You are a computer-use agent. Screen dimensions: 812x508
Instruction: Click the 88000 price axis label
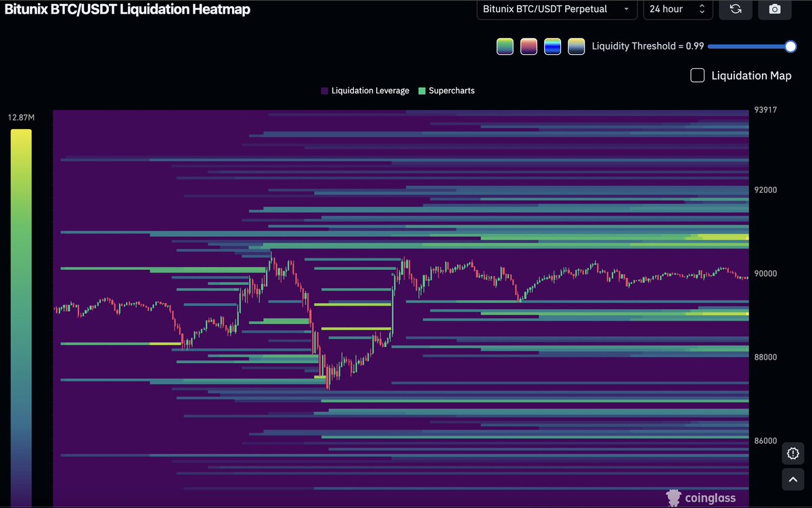click(x=766, y=357)
